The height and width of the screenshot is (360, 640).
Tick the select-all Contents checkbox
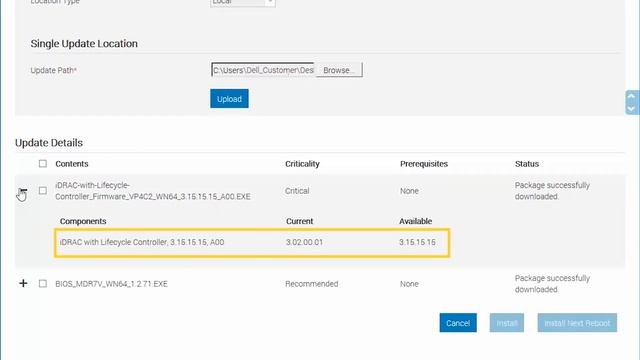point(43,164)
